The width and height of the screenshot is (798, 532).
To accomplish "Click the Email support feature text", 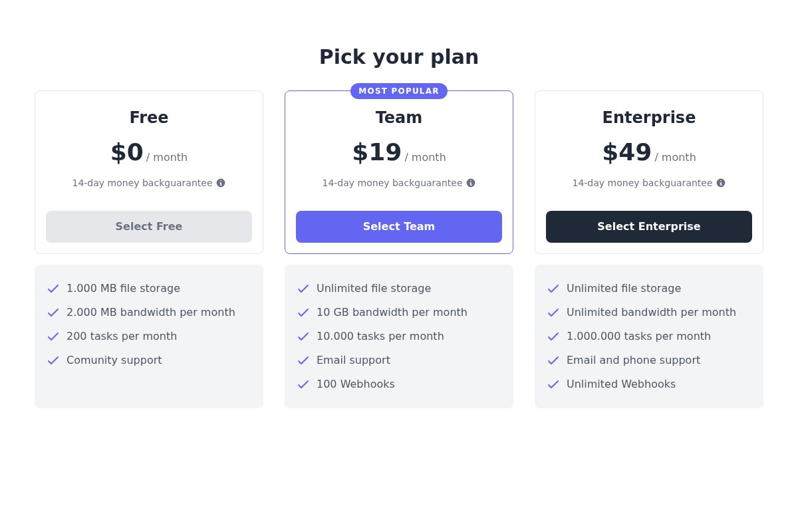I will (x=353, y=360).
